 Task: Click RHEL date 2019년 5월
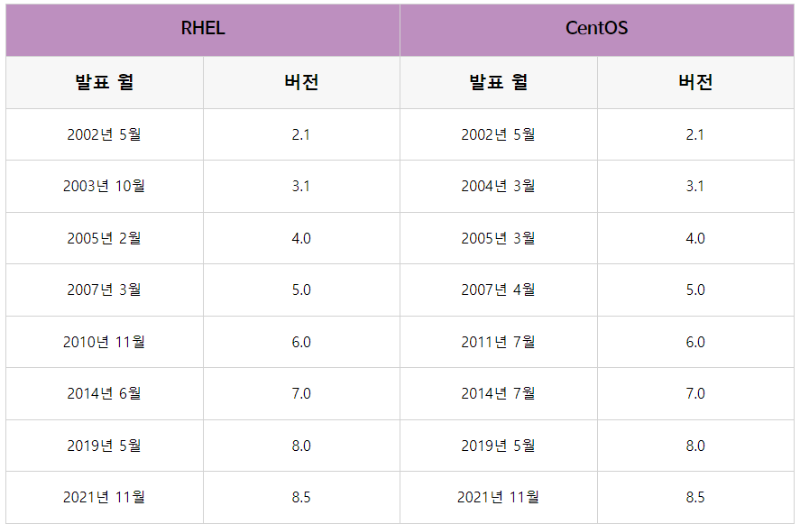point(105,446)
